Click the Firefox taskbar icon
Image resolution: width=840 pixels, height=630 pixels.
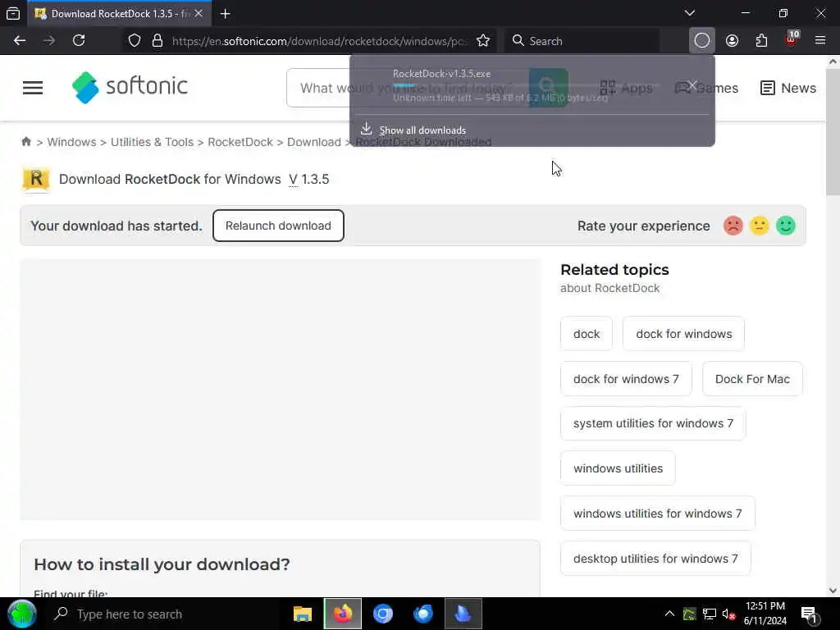point(343,614)
